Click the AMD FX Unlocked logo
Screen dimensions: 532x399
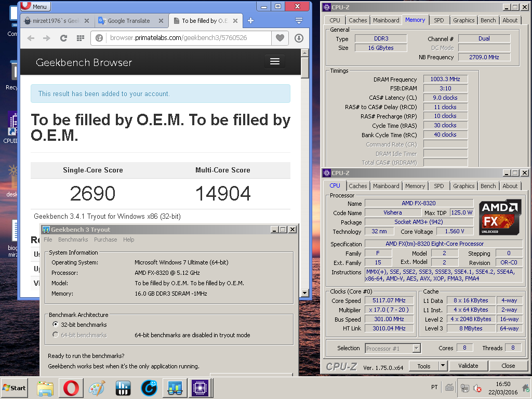(500, 218)
